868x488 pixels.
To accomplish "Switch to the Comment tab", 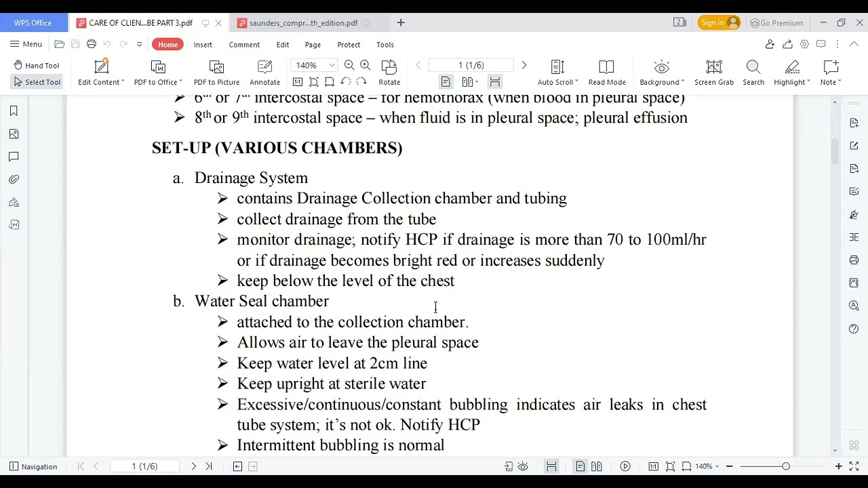I will coord(244,45).
